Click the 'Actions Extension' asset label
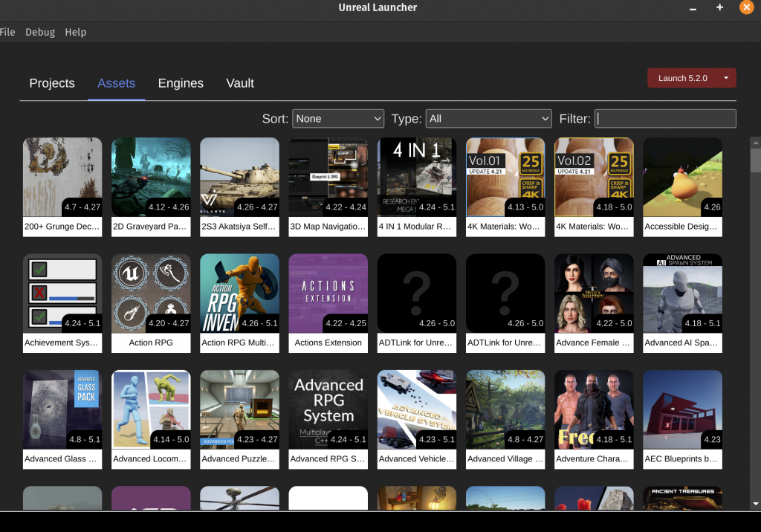 pos(328,343)
